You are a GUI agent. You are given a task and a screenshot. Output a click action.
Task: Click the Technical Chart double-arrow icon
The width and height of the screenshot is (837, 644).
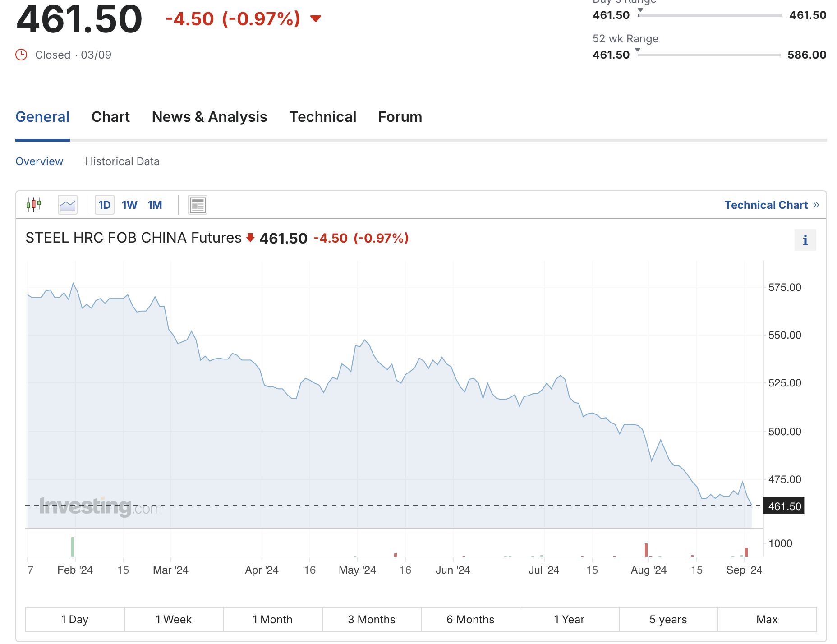coord(816,205)
